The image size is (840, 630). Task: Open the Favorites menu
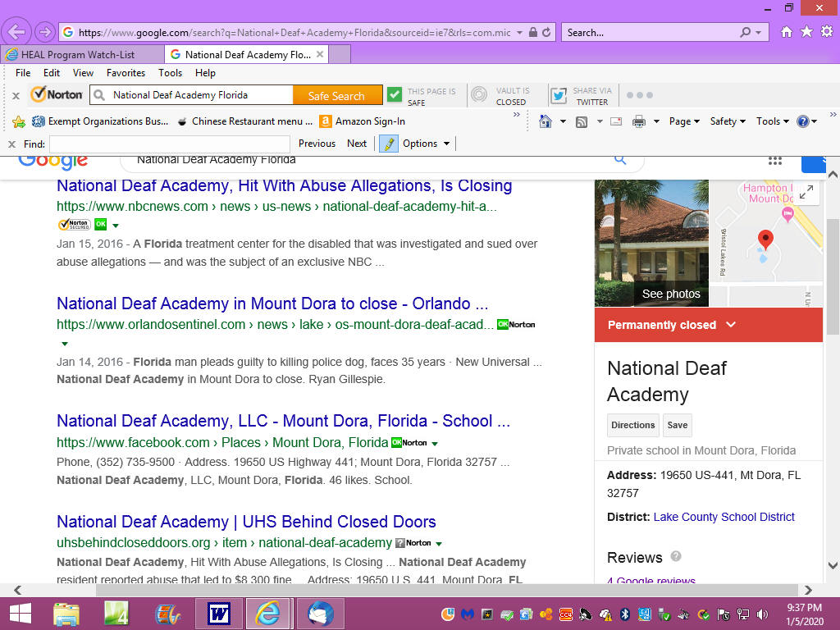(126, 73)
